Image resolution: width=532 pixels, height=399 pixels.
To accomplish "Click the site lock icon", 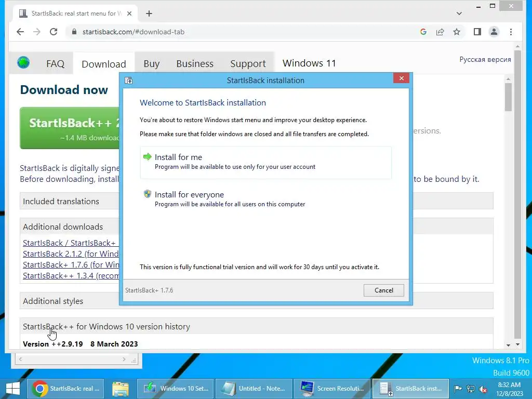I will 74,32.
